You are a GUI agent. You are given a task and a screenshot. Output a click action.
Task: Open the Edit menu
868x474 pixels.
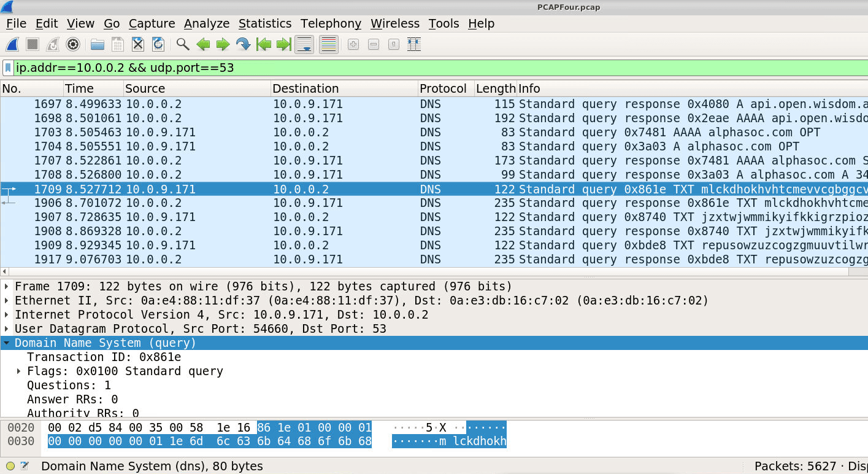(x=47, y=23)
